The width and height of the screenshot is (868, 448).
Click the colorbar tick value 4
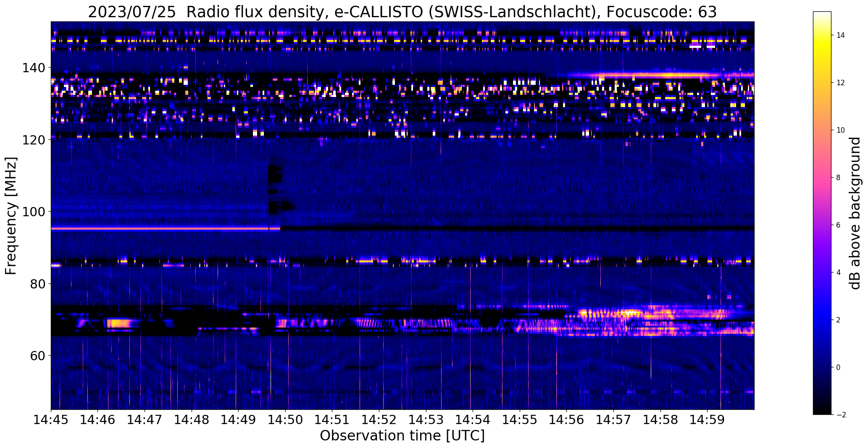point(839,272)
